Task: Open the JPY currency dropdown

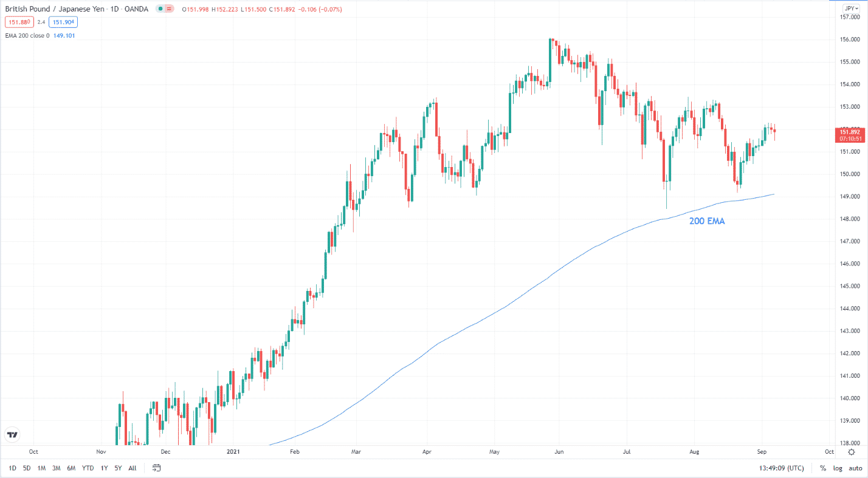Action: click(x=851, y=9)
